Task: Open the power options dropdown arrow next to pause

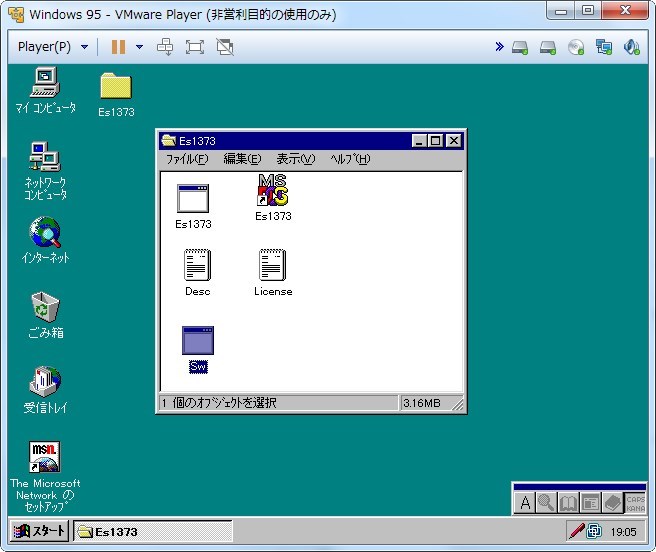Action: click(139, 47)
